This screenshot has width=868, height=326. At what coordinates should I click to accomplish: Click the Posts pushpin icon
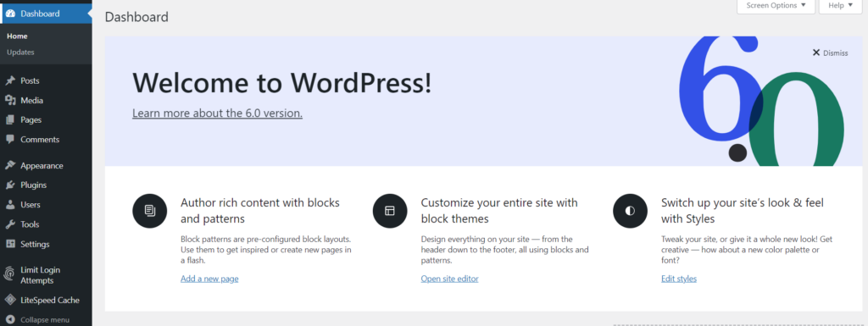(x=10, y=80)
